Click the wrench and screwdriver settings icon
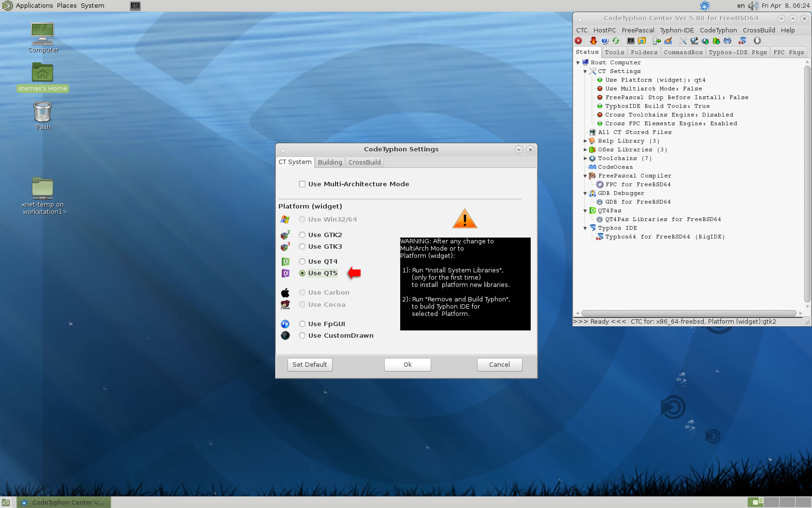 coord(682,41)
